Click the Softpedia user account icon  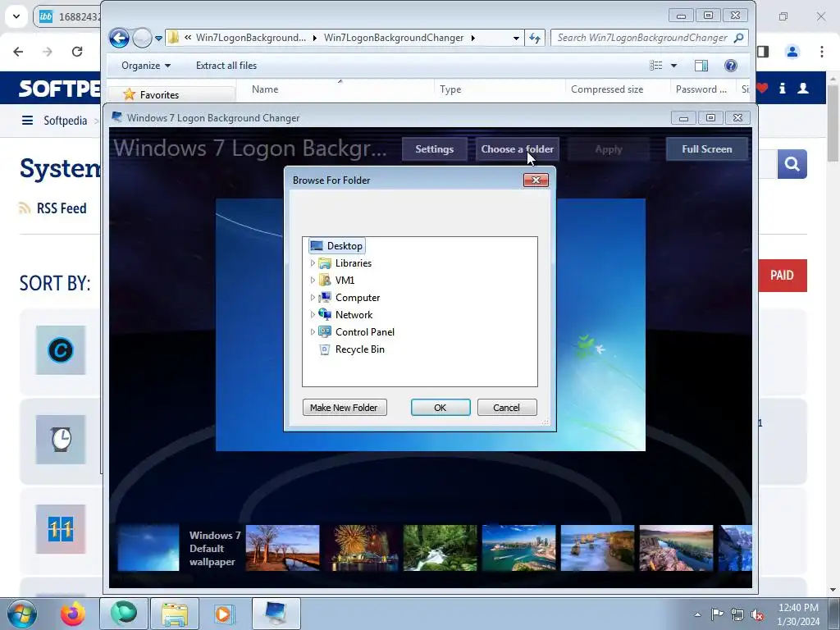coord(803,88)
